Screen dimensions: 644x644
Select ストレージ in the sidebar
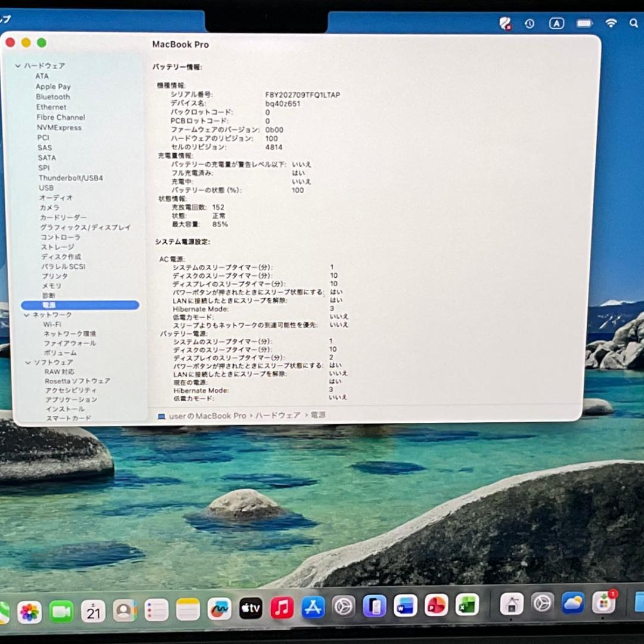pyautogui.click(x=57, y=247)
